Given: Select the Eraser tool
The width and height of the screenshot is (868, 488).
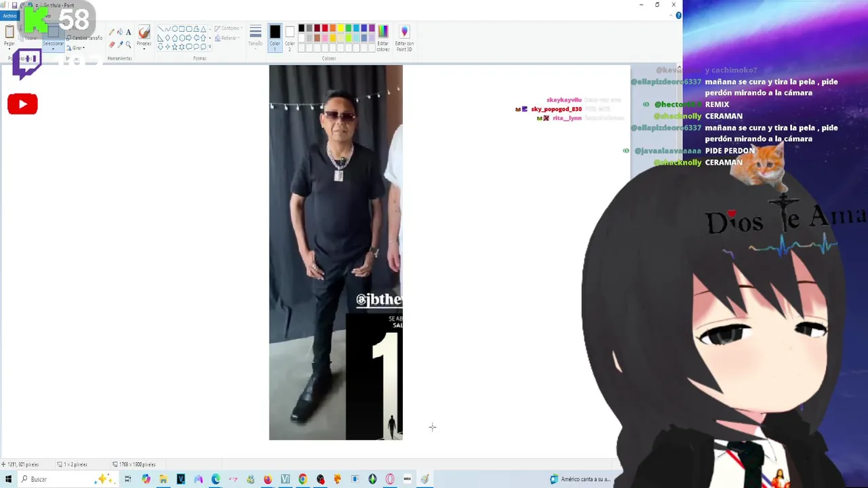Looking at the screenshot, I should [x=112, y=45].
